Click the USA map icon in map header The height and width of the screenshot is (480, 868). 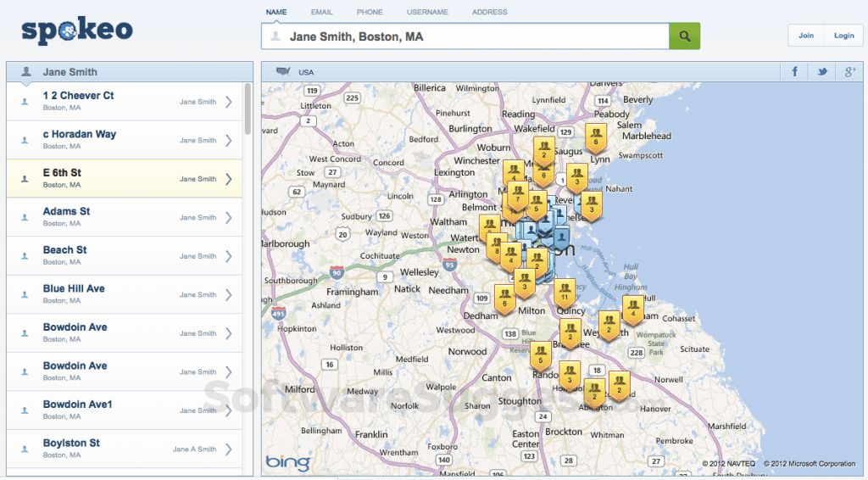(x=283, y=71)
